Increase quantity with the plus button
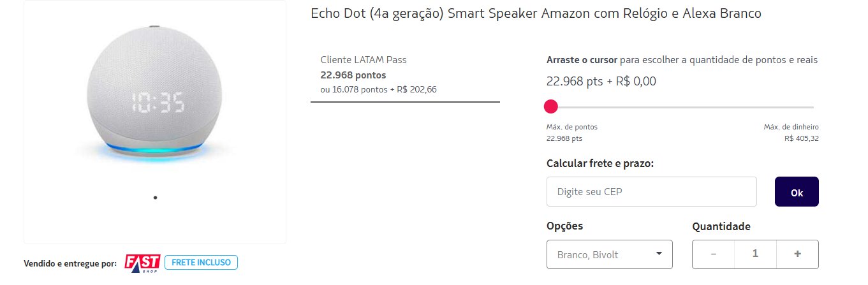Screen dimensions: 868x285 797,254
